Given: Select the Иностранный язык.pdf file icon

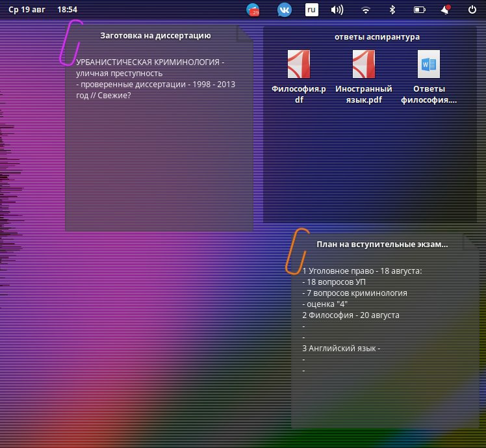Looking at the screenshot, I should point(364,64).
